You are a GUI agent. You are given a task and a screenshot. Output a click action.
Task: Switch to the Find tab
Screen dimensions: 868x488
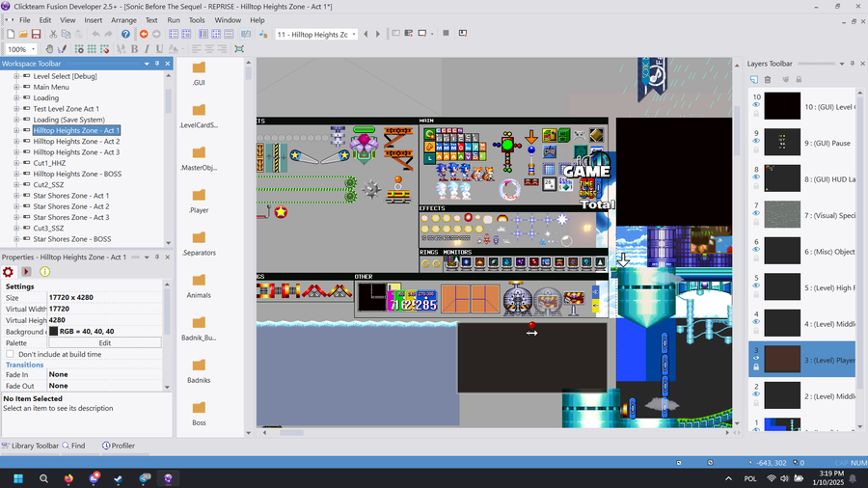coord(73,446)
